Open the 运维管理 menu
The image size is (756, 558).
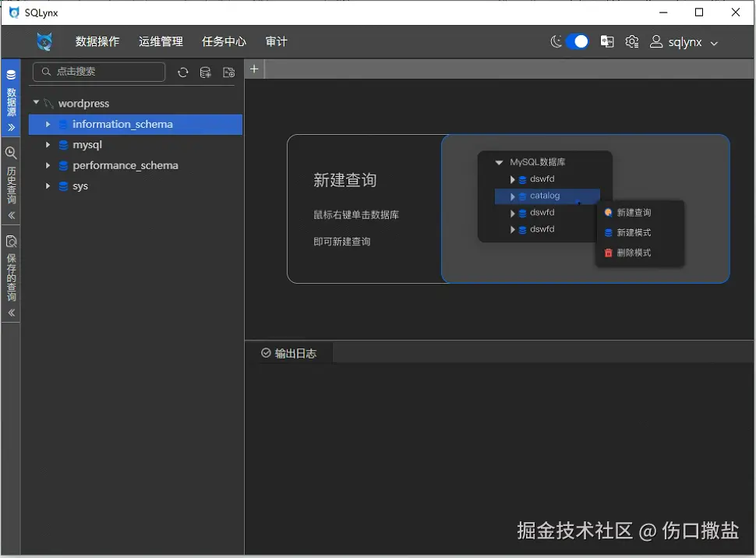click(161, 42)
